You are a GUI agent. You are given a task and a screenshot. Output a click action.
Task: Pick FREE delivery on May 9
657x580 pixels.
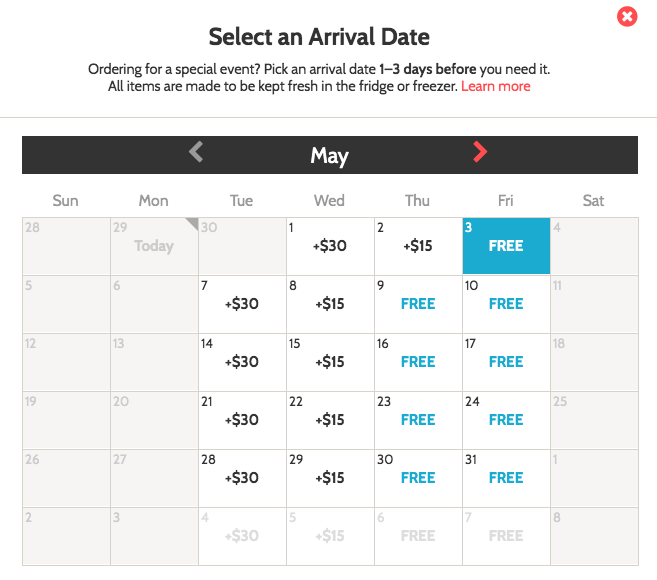pyautogui.click(x=418, y=304)
